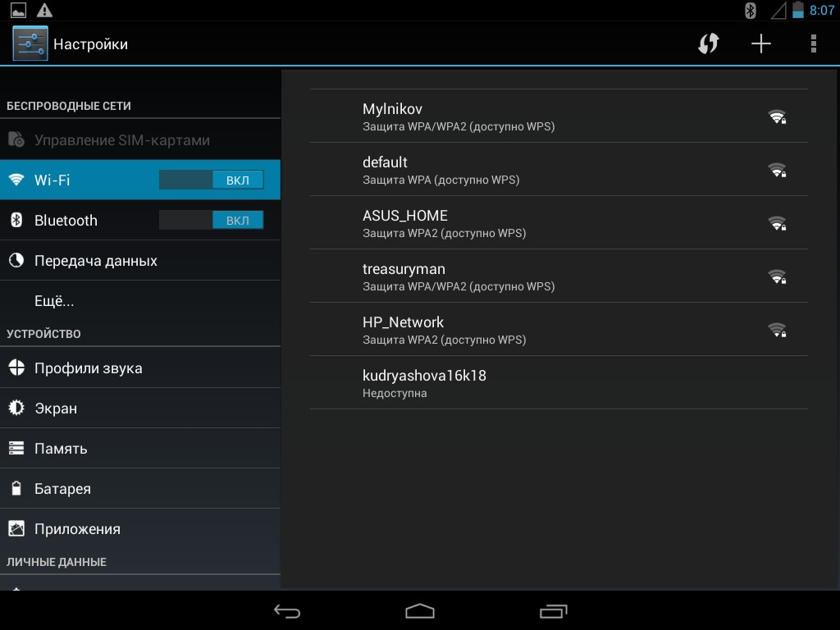Tap signal icon for Mylnikov network
The height and width of the screenshot is (630, 840).
[x=776, y=116]
